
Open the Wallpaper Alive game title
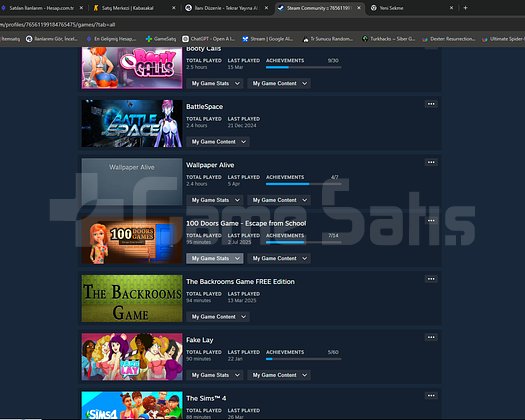pyautogui.click(x=210, y=165)
